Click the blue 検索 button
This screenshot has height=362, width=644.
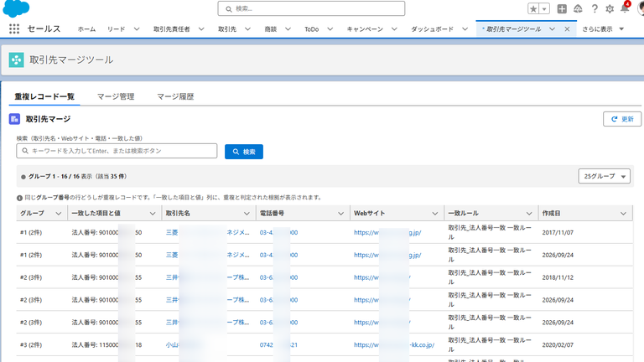coord(244,152)
